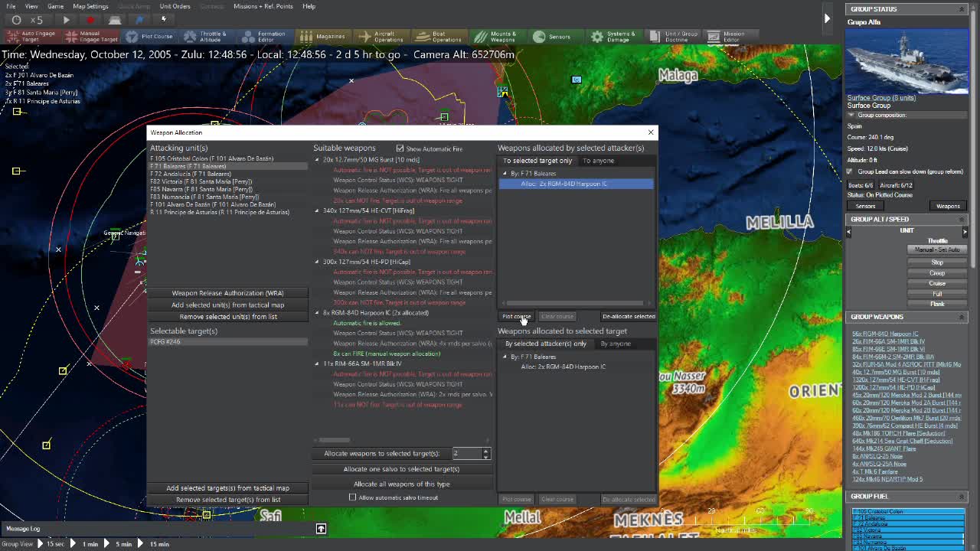980x551 pixels.
Task: Collapse By: F 71 Baleares in attacker allocations
Action: point(505,174)
